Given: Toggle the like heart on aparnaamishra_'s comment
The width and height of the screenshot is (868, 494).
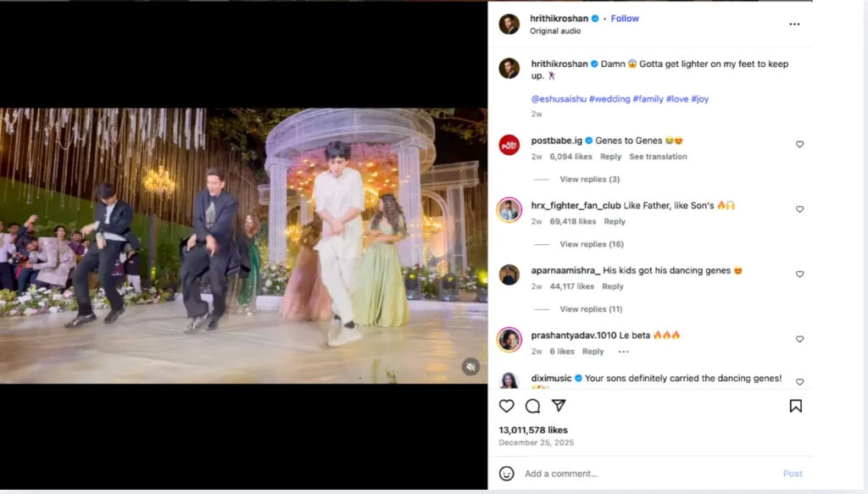Looking at the screenshot, I should [799, 275].
